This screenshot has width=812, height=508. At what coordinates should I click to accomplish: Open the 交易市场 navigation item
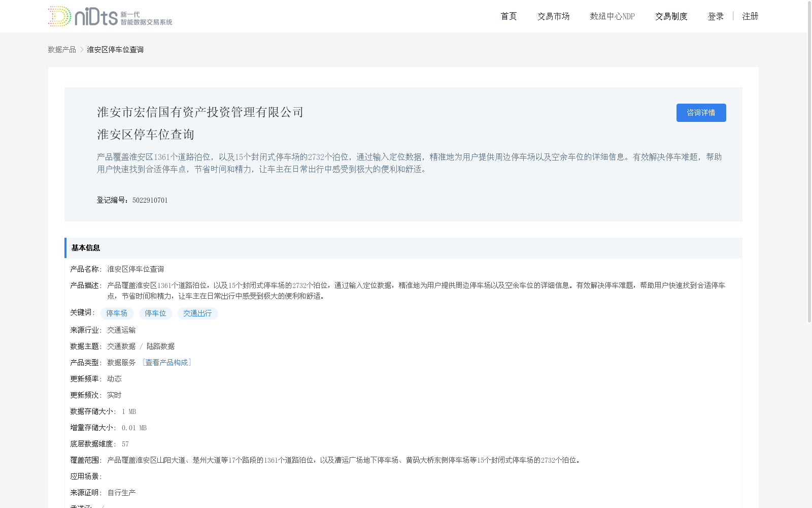click(x=553, y=16)
